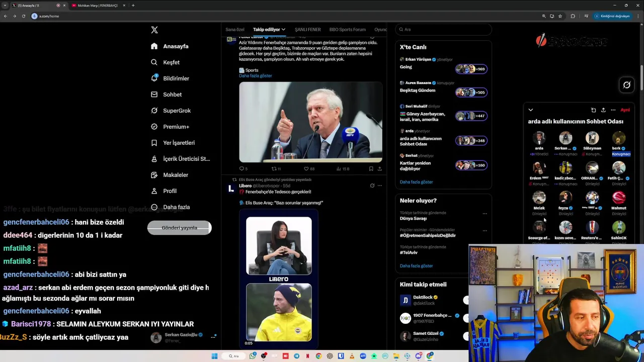The image size is (644, 362).
Task: Open Dünya Savaşı trend options
Action: coord(485,214)
